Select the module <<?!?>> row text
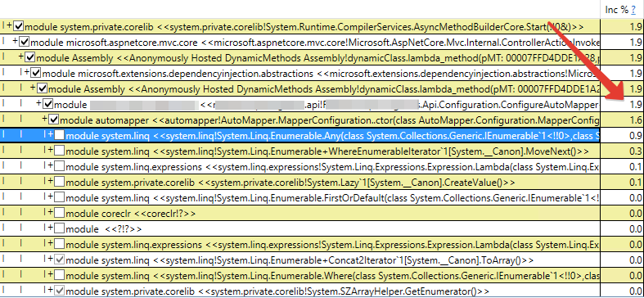The width and height of the screenshot is (644, 298). (103, 229)
